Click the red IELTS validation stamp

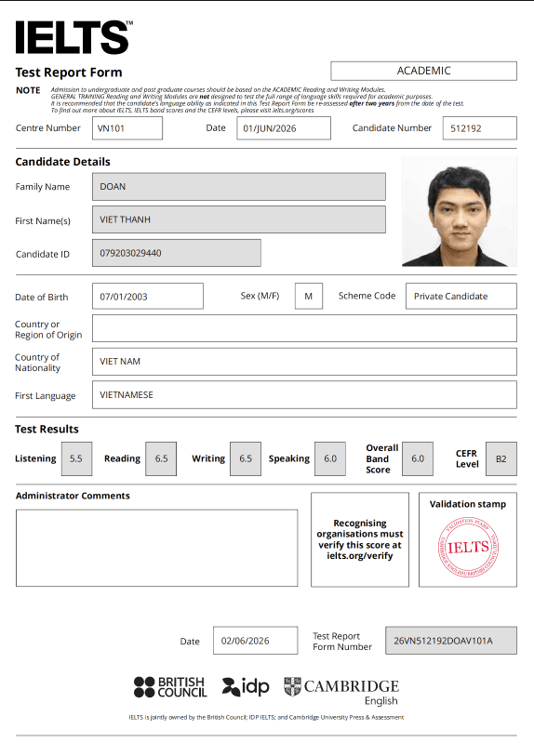click(x=468, y=547)
